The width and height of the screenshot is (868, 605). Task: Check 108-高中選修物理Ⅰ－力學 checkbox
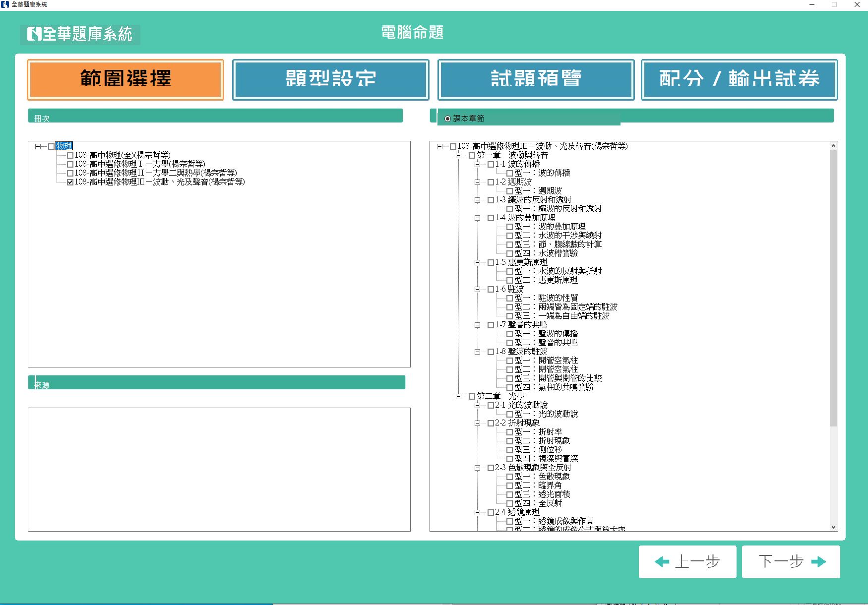pyautogui.click(x=70, y=164)
